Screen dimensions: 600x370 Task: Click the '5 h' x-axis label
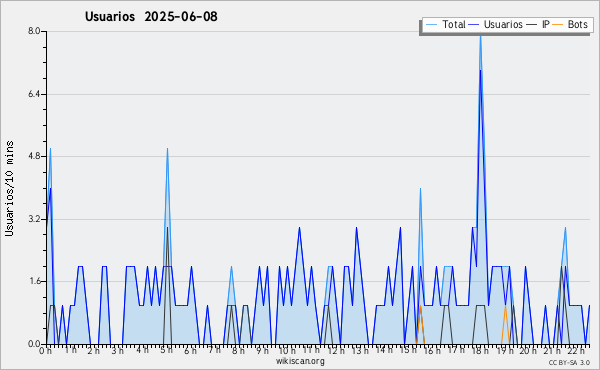[166, 350]
